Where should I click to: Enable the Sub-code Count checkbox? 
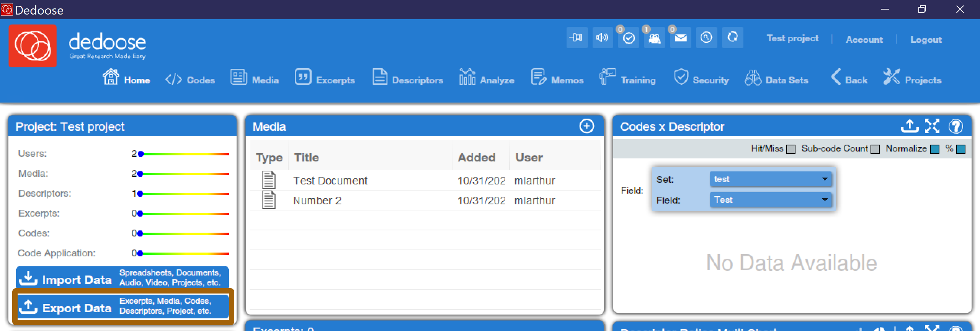click(x=875, y=149)
